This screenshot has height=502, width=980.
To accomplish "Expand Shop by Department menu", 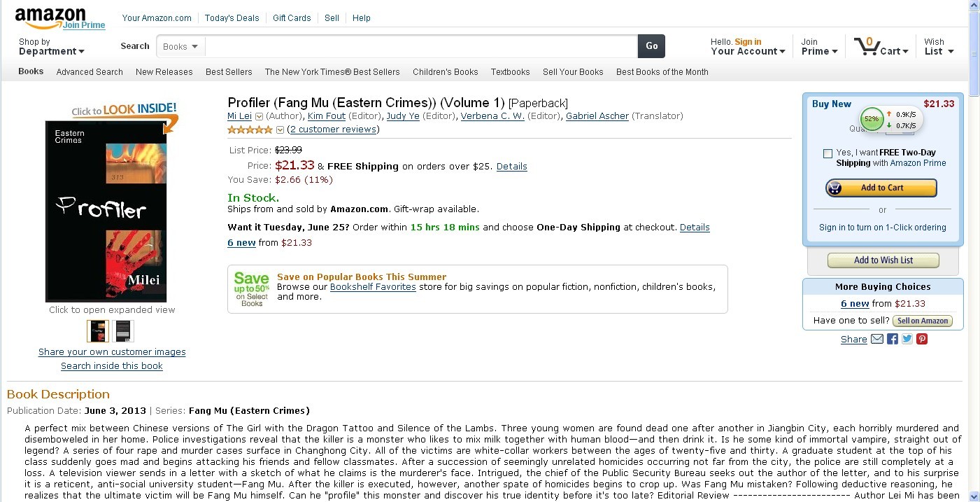I will point(51,46).
